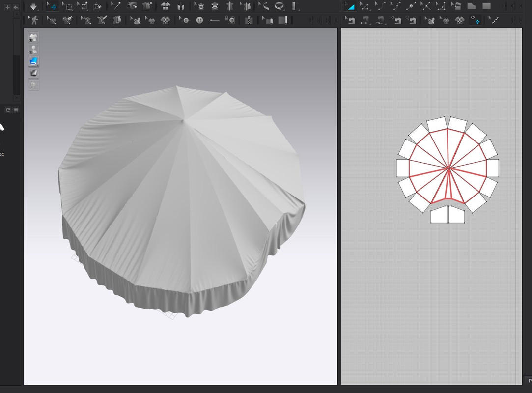Click the center point of circular pattern
The height and width of the screenshot is (393, 532).
[x=448, y=168]
